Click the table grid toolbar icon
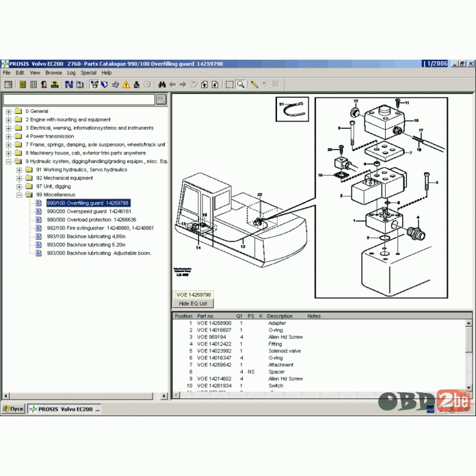This screenshot has height=476, width=476. (34, 85)
